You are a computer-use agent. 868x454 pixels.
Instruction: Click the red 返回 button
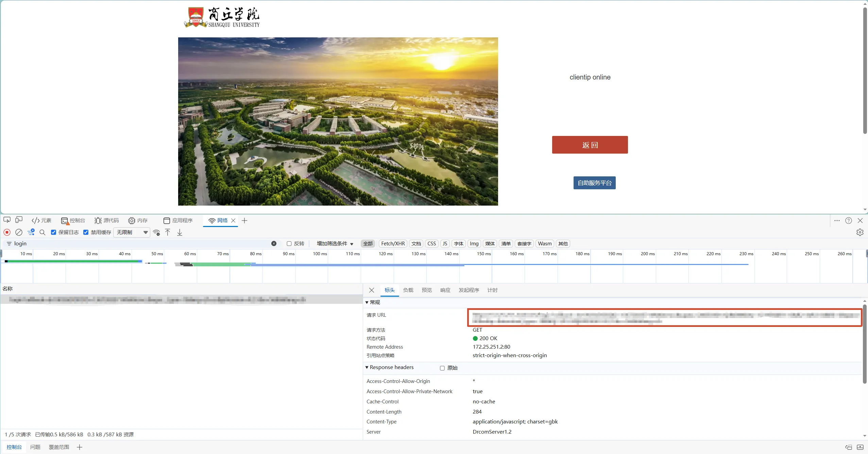pyautogui.click(x=590, y=145)
